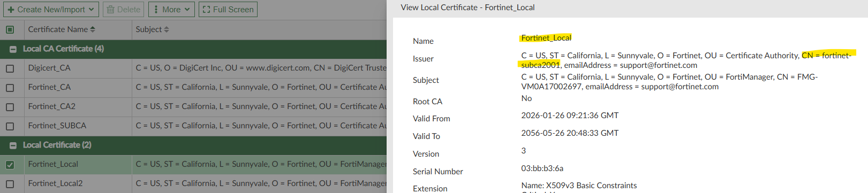Click the highlighted Fortinet_Local name value
This screenshot has width=868, height=193.
click(x=546, y=38)
